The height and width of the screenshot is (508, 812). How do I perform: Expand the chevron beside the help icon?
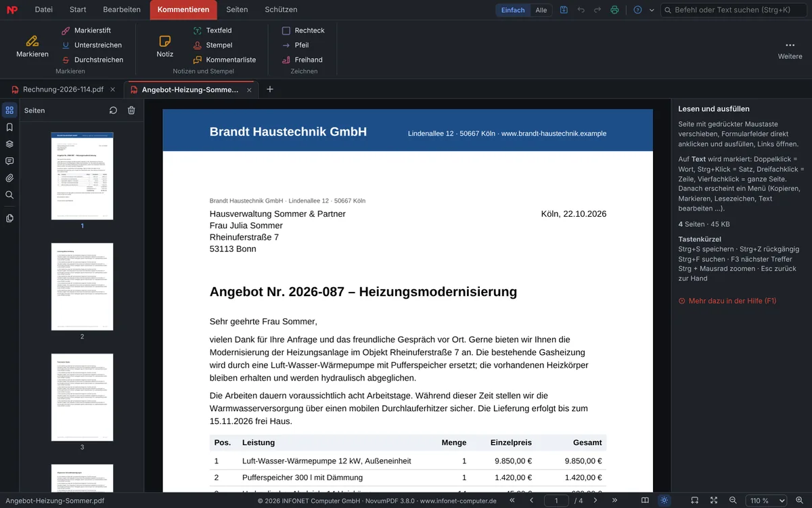click(652, 10)
